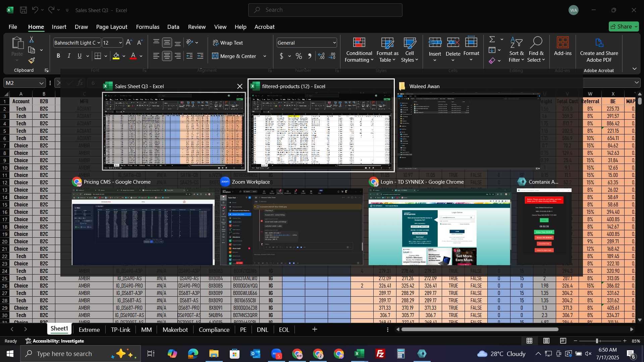Switch to the Compliance sheet tab
The image size is (644, 362).
[214, 329]
